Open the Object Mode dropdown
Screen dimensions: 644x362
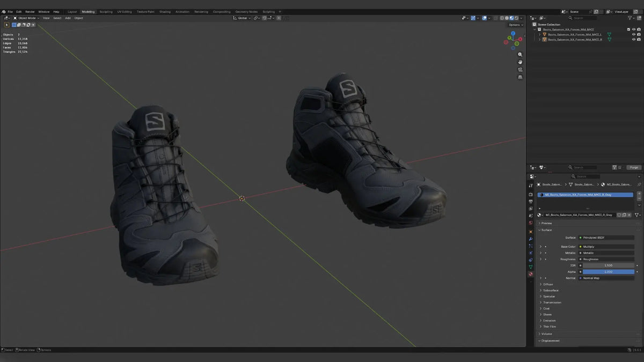27,18
